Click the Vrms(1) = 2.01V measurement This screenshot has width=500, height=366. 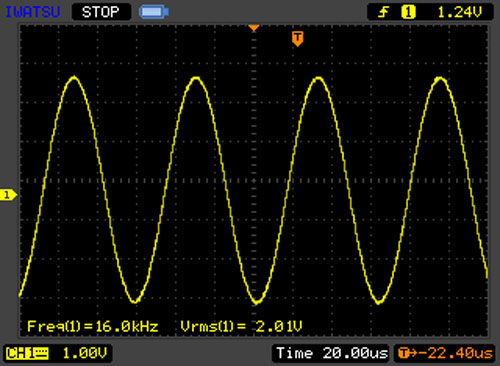(x=241, y=326)
